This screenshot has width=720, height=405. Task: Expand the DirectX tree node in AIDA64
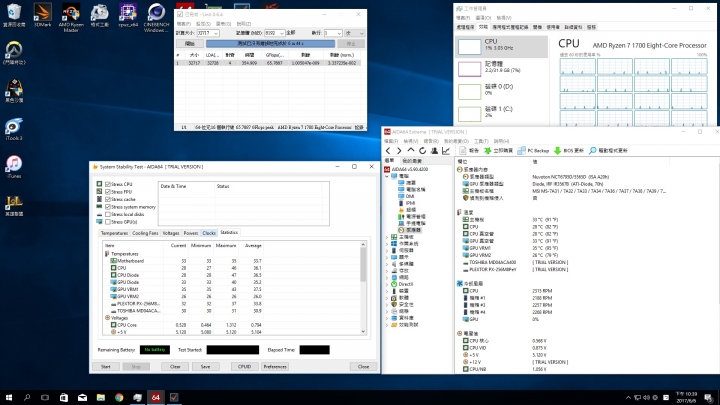click(x=387, y=284)
